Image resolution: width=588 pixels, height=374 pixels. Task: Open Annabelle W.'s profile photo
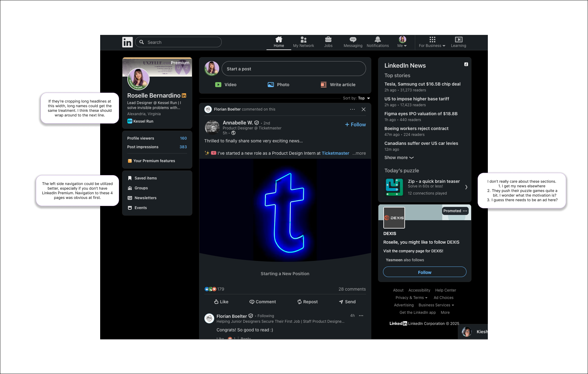[x=212, y=127]
